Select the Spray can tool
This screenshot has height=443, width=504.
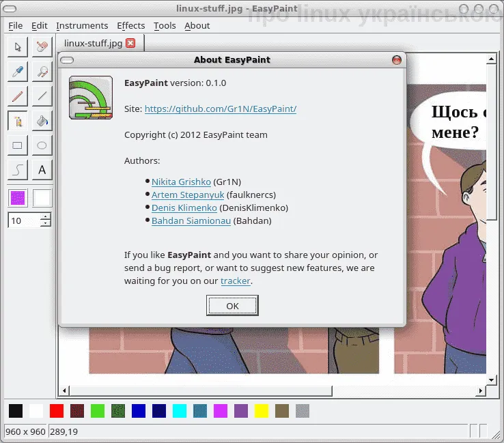tap(18, 121)
